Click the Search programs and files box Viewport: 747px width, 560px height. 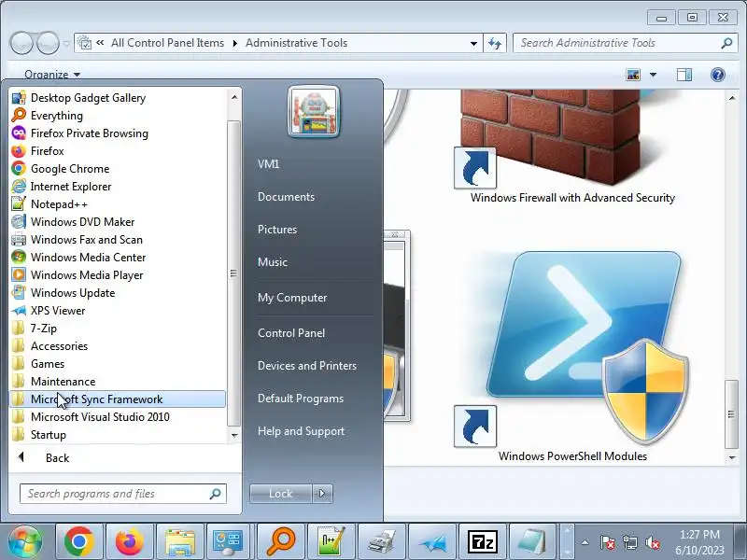[x=123, y=494]
